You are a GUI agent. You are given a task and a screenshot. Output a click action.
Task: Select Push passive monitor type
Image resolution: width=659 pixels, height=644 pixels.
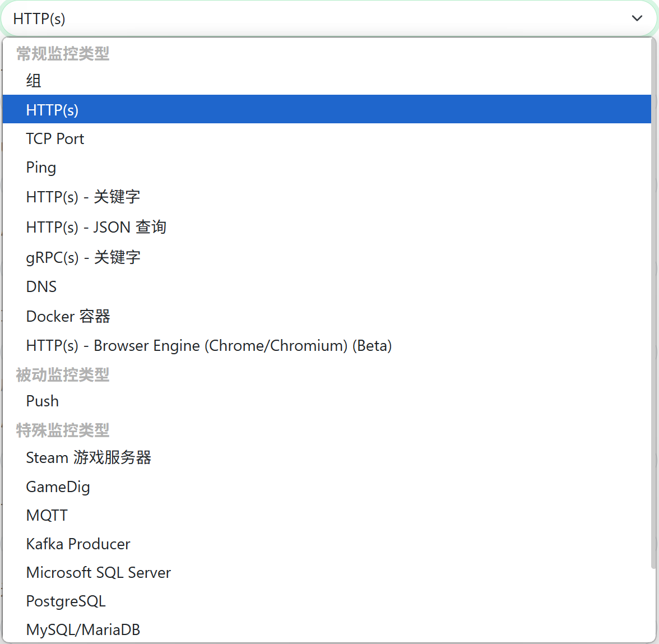tap(327, 401)
